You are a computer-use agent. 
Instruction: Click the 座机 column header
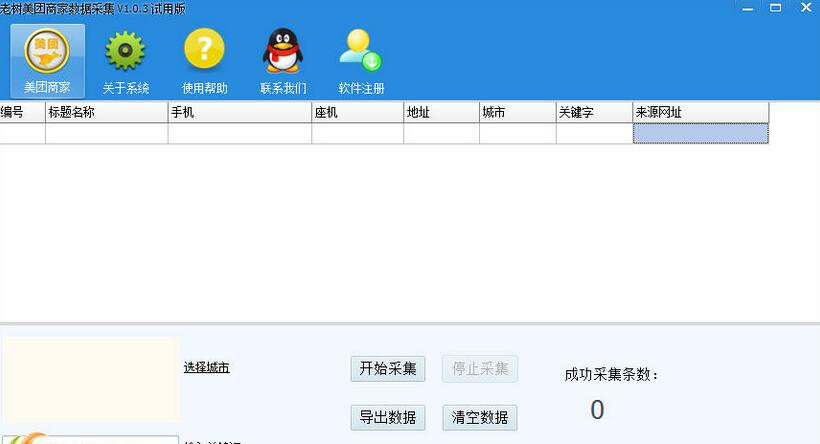pyautogui.click(x=358, y=112)
